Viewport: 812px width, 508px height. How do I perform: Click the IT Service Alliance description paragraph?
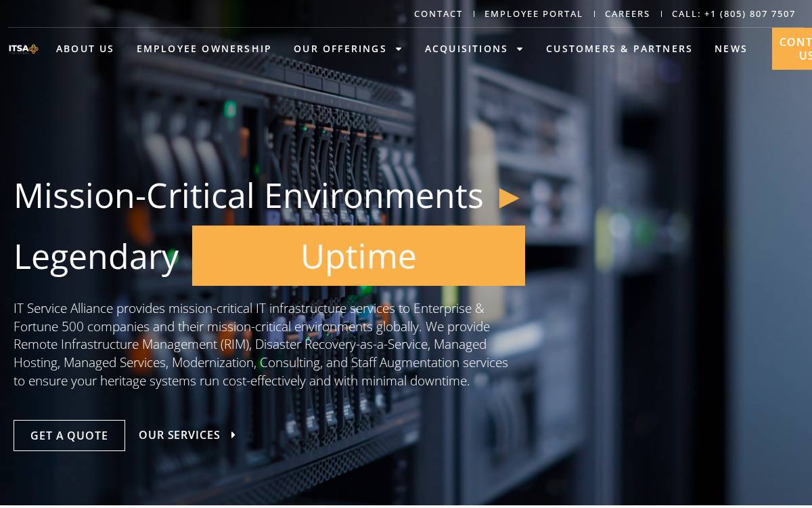pyautogui.click(x=261, y=345)
